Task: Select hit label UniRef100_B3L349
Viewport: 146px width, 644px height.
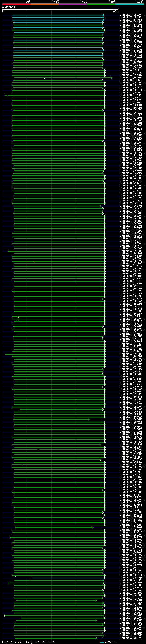Action: point(131,625)
